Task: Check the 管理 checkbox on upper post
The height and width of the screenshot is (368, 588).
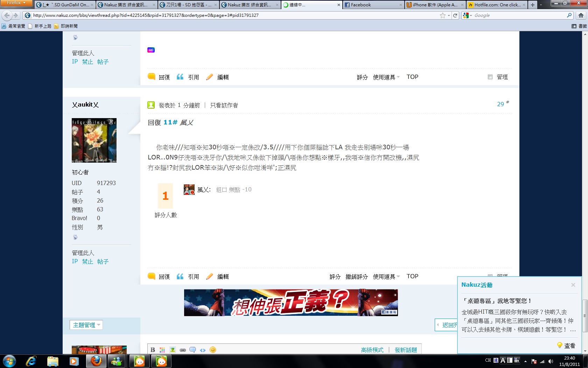Action: click(490, 77)
